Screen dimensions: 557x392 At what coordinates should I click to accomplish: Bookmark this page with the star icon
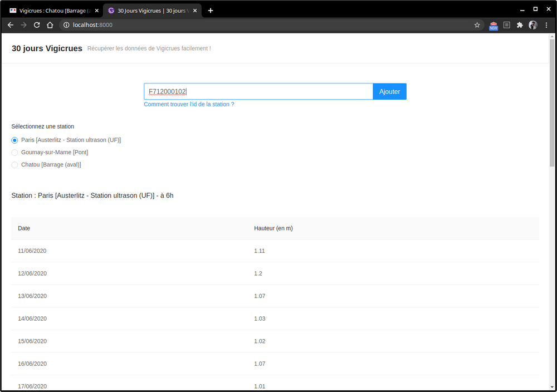(477, 25)
